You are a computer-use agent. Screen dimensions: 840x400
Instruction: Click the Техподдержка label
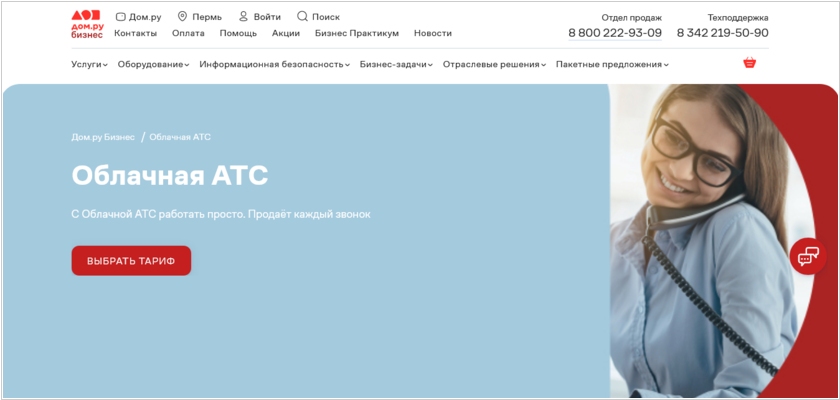tap(738, 18)
